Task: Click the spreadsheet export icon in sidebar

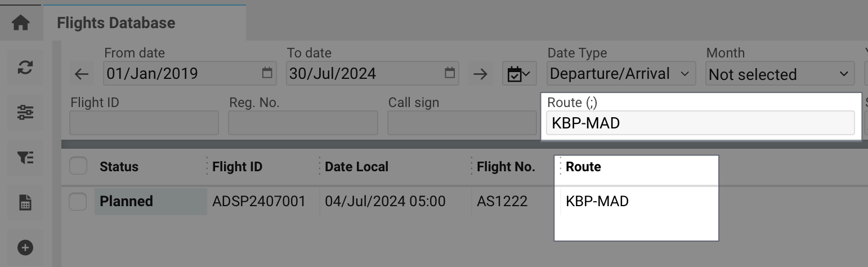Action: coord(25,203)
